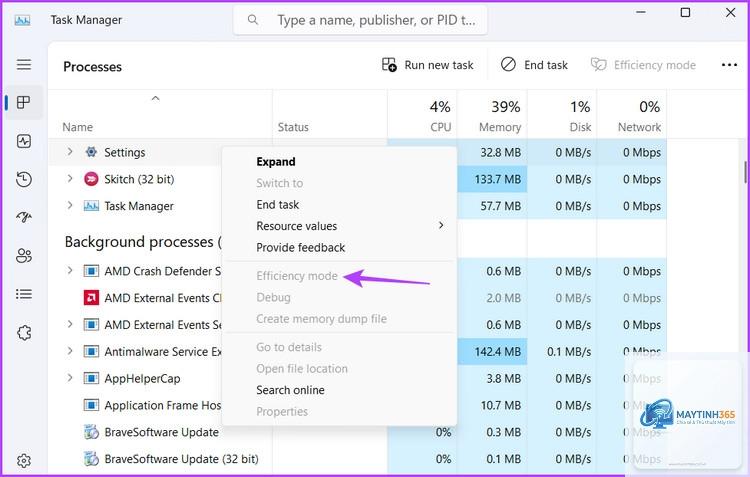Viewport: 750px width, 477px height.
Task: Expand AMD Crash Defender row
Action: click(70, 270)
